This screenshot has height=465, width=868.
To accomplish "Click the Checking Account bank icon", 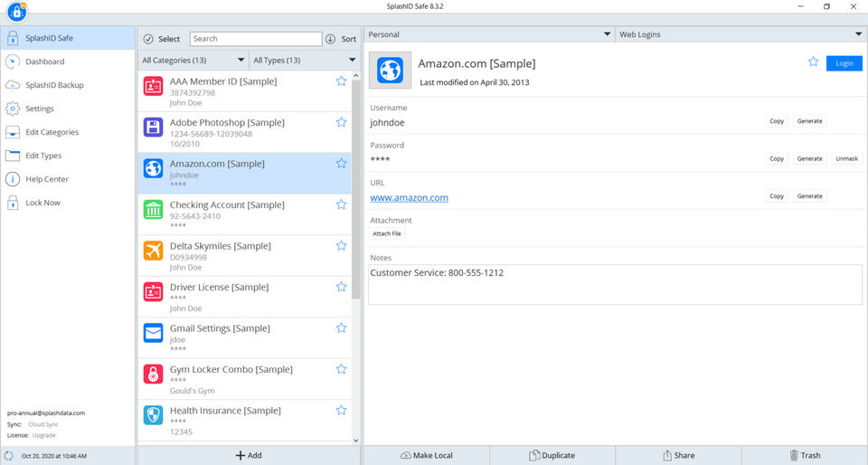I will pyautogui.click(x=154, y=209).
